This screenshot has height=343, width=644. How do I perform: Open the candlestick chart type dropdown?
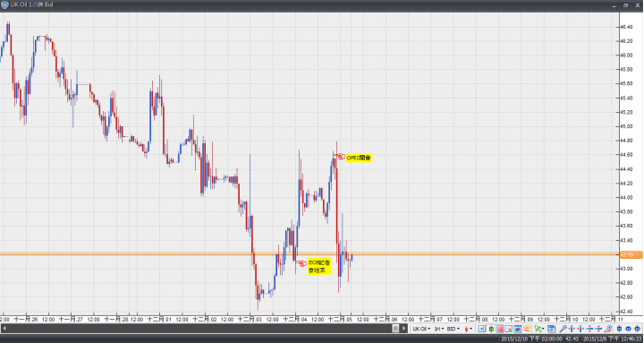coord(469,329)
